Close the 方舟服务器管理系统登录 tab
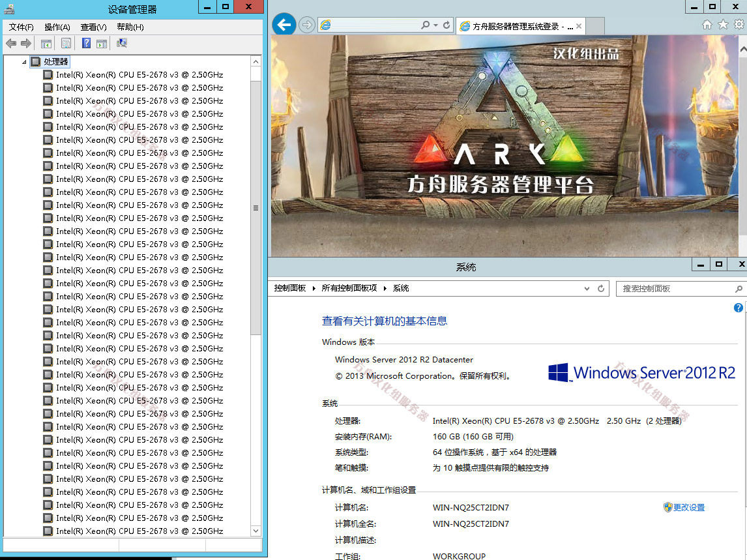The width and height of the screenshot is (747, 560). pyautogui.click(x=578, y=26)
